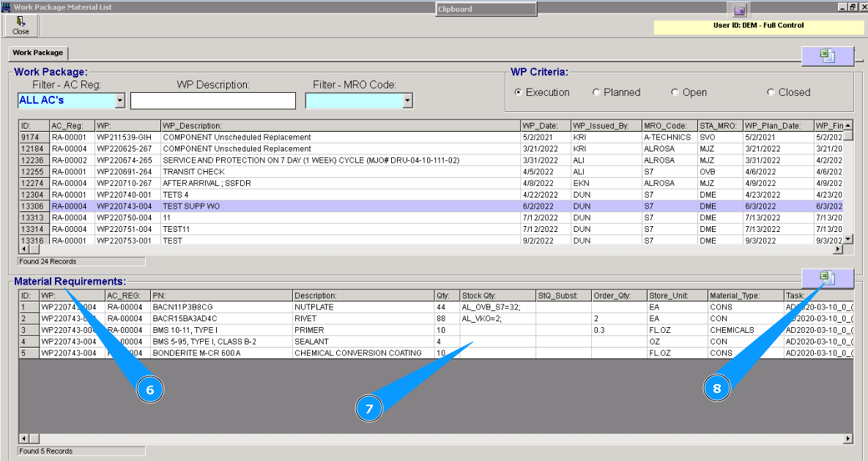Select the Execution radio button
Viewport: 868px width, 461px height.
519,92
